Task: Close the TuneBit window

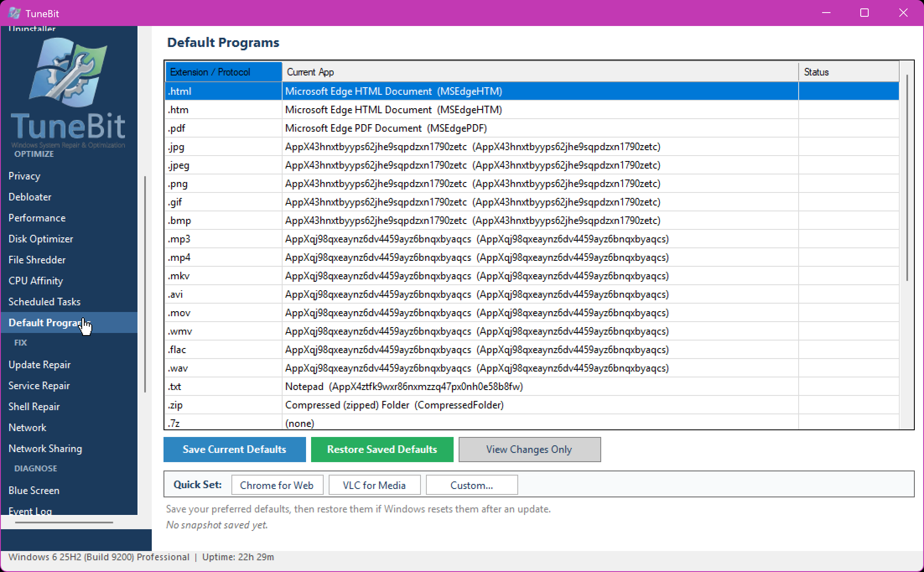Action: pos(903,13)
